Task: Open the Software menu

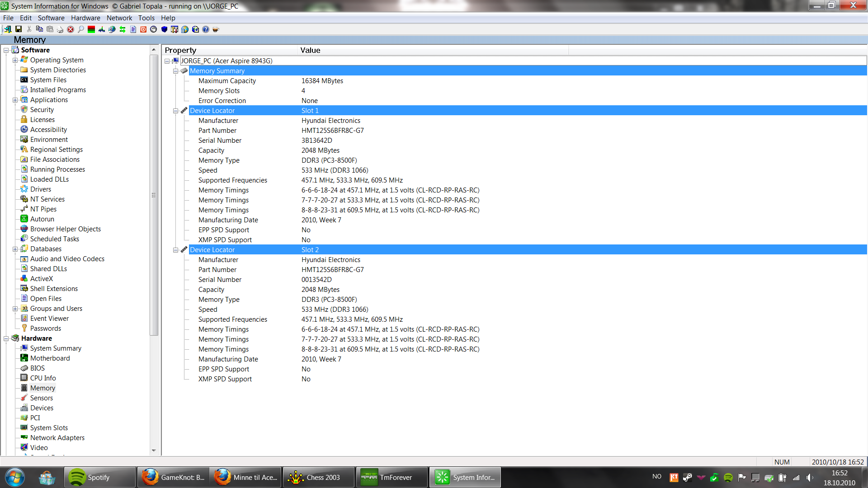Action: tap(51, 18)
